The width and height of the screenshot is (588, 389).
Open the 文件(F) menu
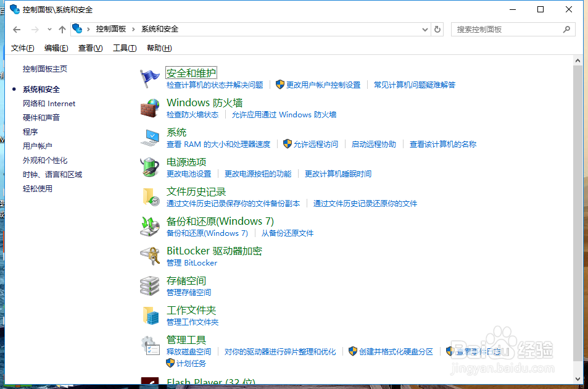(22, 48)
